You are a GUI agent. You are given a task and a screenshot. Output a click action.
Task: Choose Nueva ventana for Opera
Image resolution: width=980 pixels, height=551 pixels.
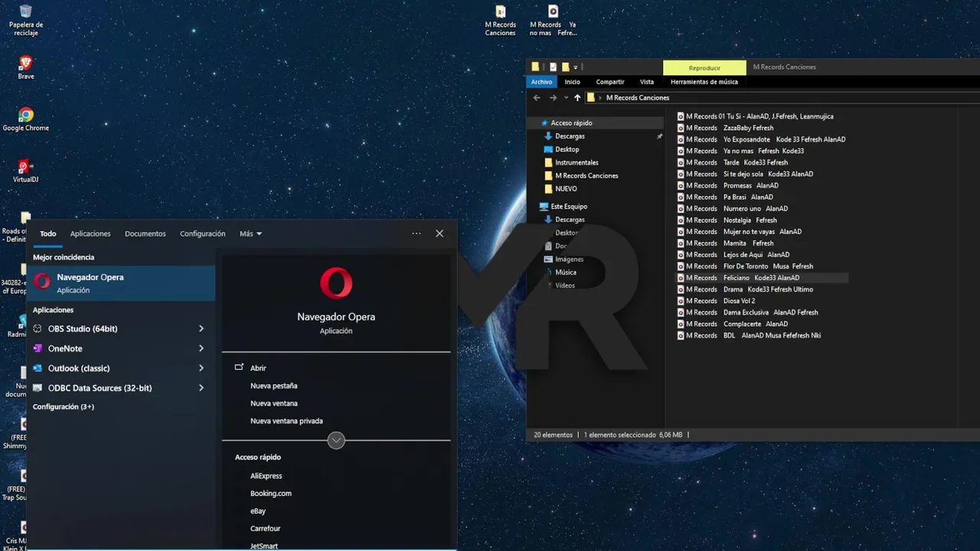[x=274, y=403]
